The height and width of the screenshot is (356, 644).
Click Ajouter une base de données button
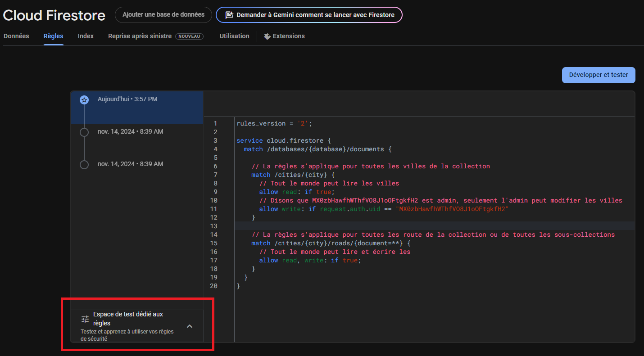[x=163, y=15]
